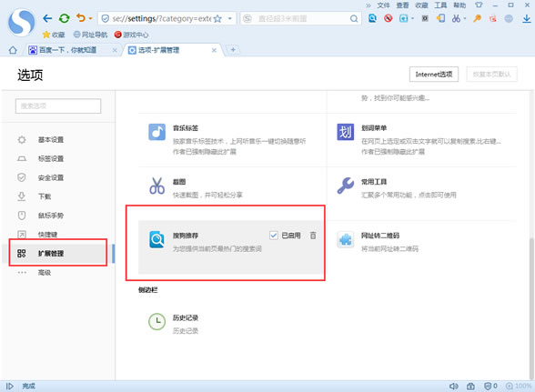Expand the screenshot scissors dropdown arrow
The image size is (535, 392).
pyautogui.click(x=465, y=19)
